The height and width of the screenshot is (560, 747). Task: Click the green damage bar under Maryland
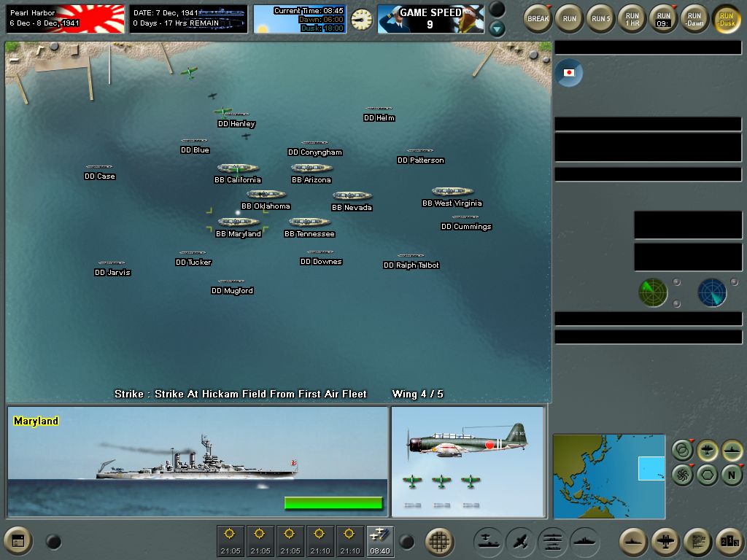[333, 502]
